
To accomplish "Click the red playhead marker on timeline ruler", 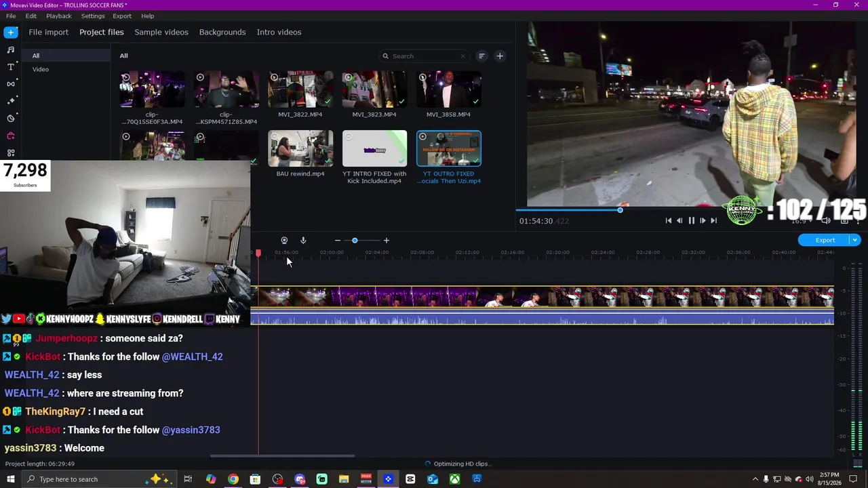I will pos(258,253).
